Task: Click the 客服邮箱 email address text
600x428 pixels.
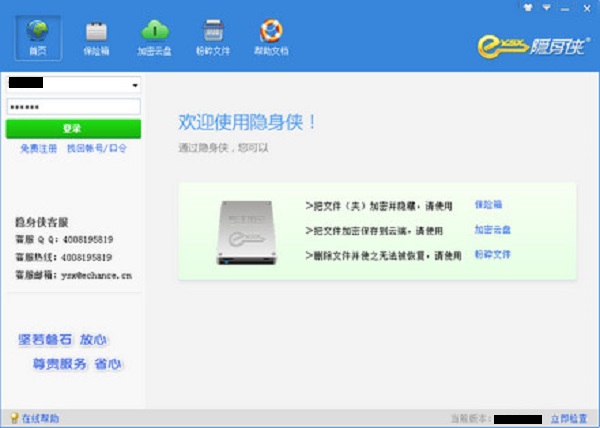Action: (x=74, y=275)
